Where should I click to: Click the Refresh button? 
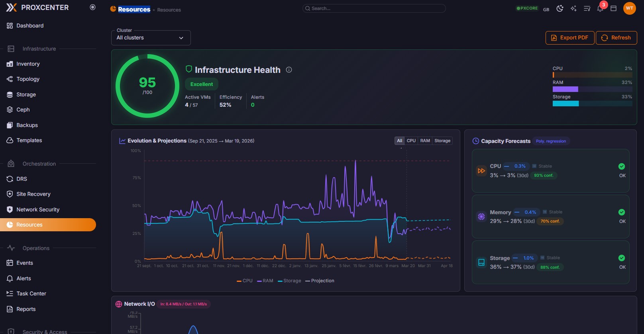(616, 38)
